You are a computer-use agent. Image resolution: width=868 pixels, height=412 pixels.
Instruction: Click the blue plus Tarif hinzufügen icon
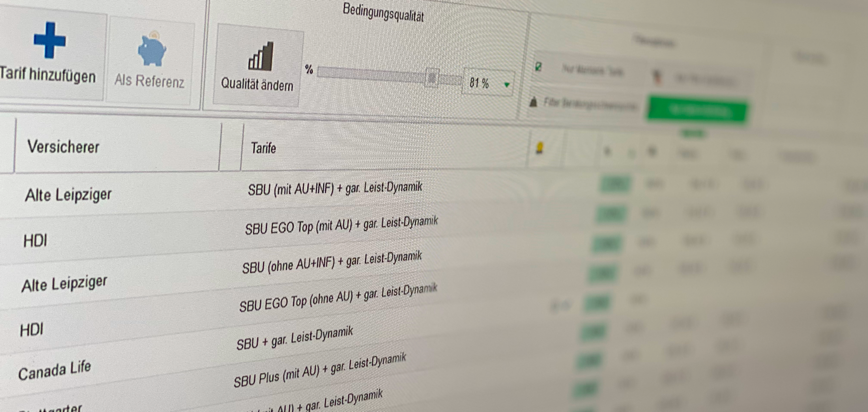click(50, 40)
